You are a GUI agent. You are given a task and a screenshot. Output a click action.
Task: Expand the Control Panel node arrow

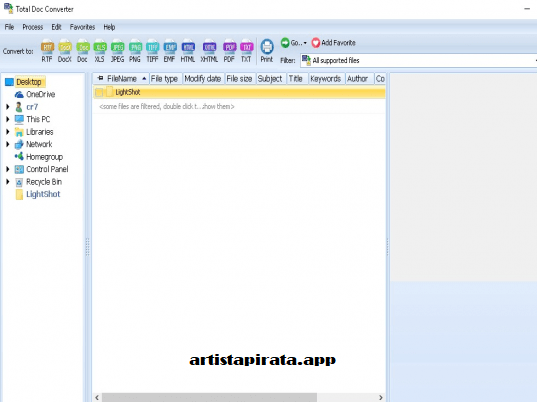(8, 169)
